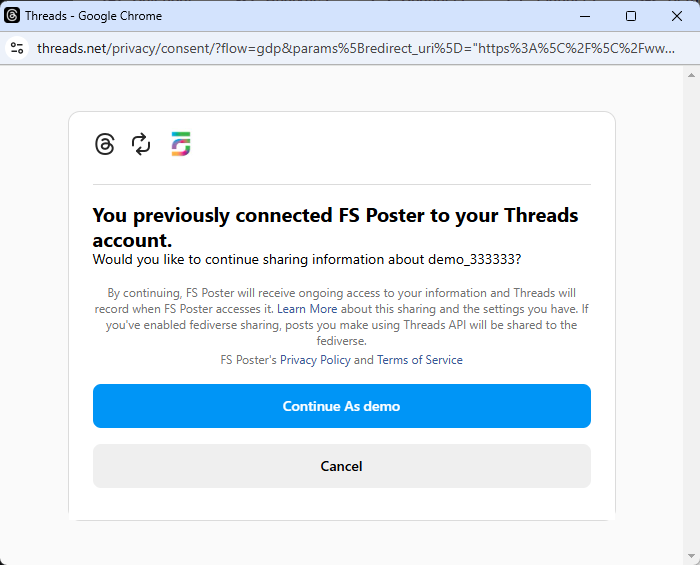Open the Terms of Service link
The height and width of the screenshot is (565, 700).
click(x=420, y=360)
